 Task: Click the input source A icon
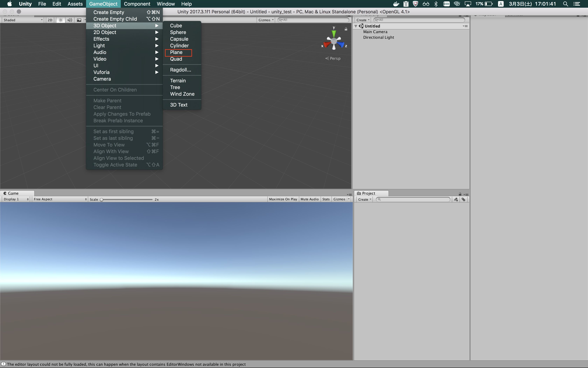(x=500, y=4)
